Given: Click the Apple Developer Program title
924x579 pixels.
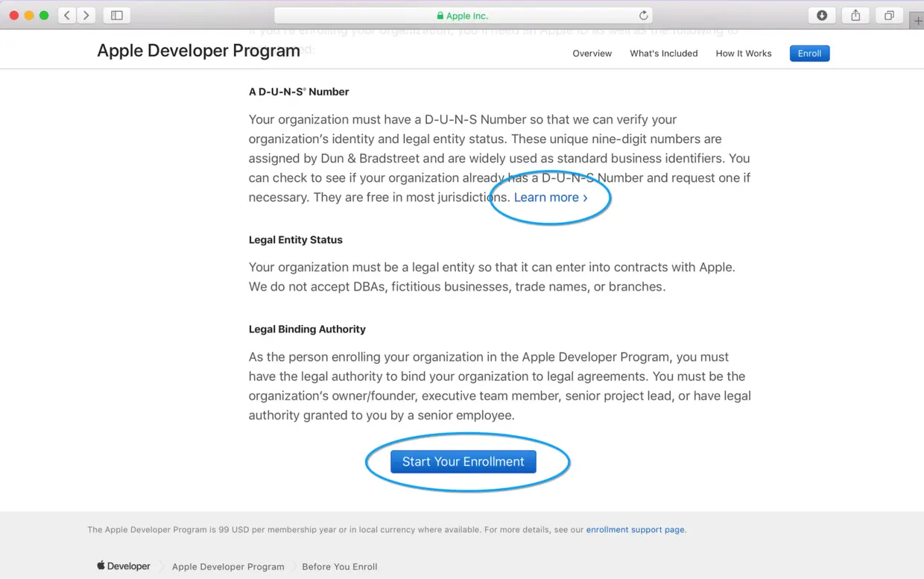Looking at the screenshot, I should 198,51.
